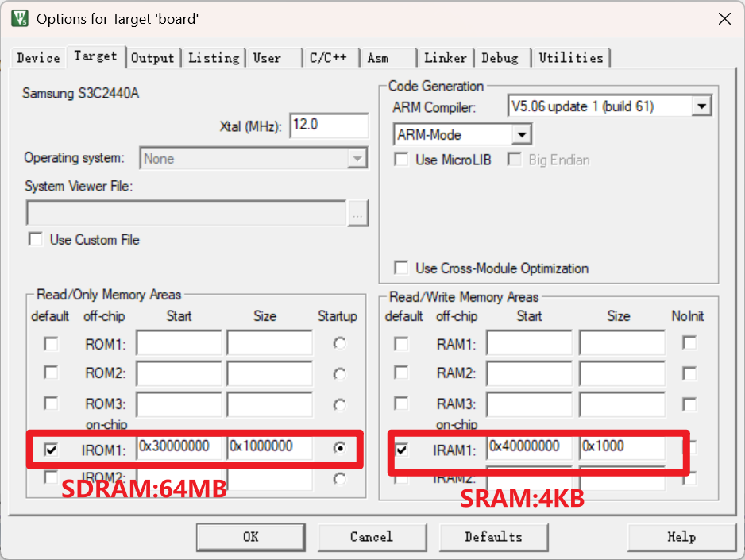
Task: Click the Xtal (MHz) input field
Action: pos(329,126)
